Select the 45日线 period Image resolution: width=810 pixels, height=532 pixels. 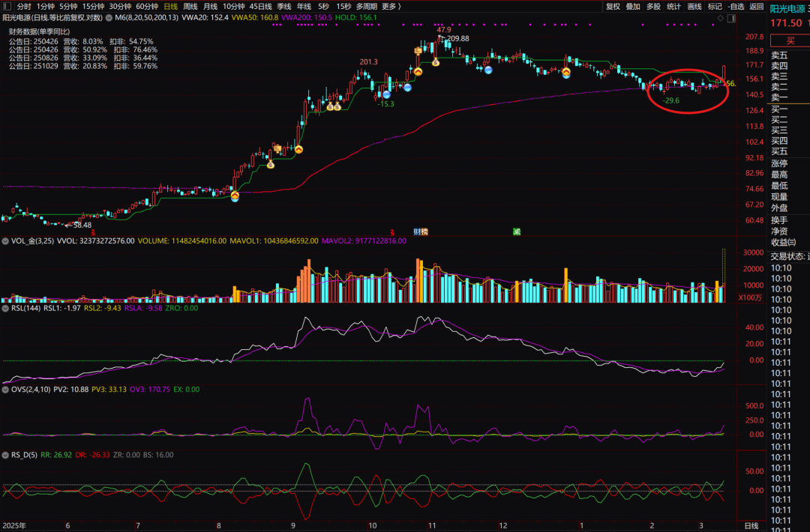click(260, 6)
